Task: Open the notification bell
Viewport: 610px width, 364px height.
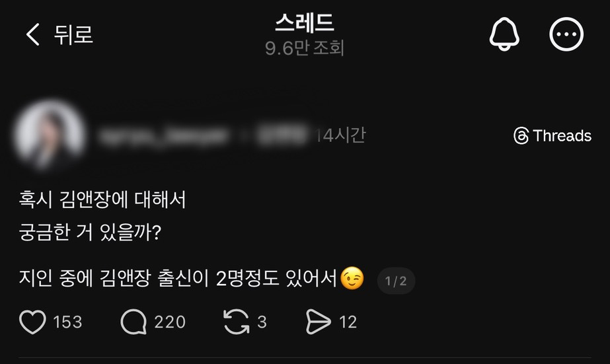Action: pyautogui.click(x=504, y=34)
